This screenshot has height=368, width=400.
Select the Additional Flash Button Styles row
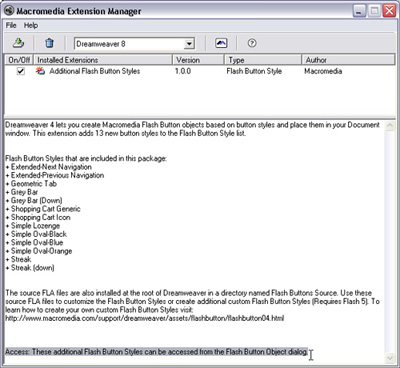tap(199, 71)
